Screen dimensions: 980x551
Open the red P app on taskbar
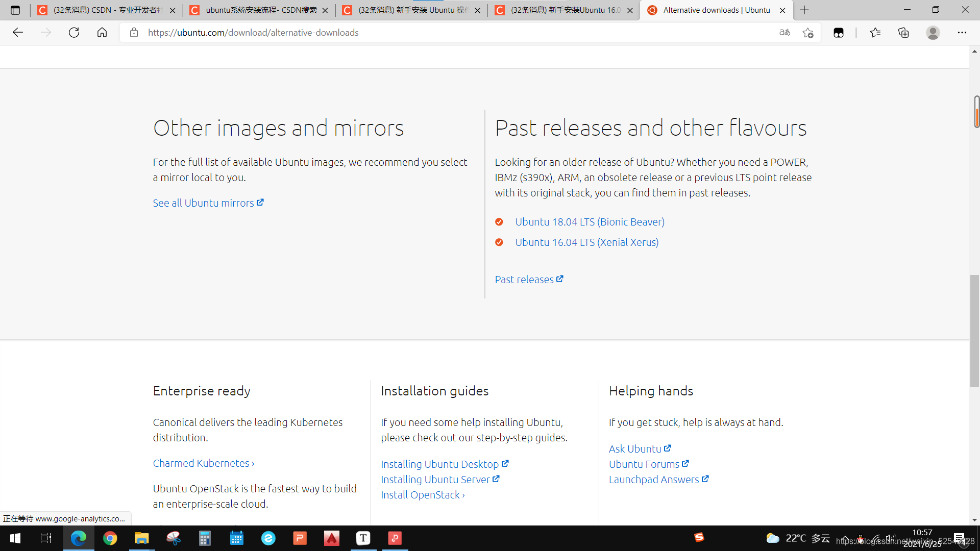(x=395, y=538)
